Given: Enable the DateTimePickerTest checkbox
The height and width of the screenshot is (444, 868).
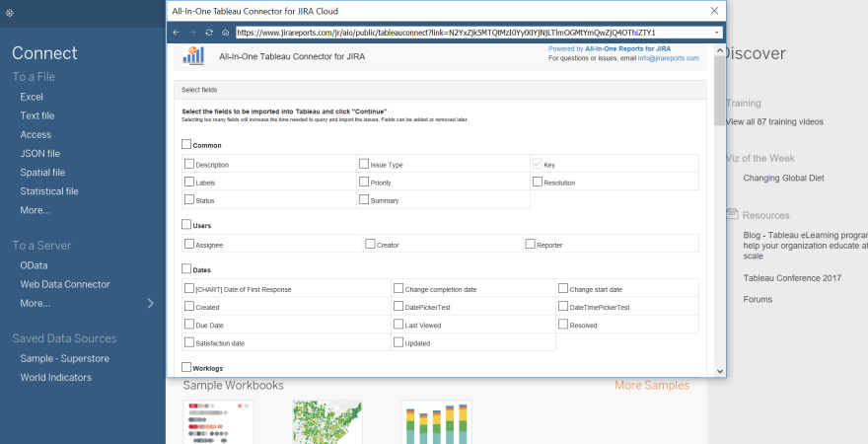Looking at the screenshot, I should [563, 306].
